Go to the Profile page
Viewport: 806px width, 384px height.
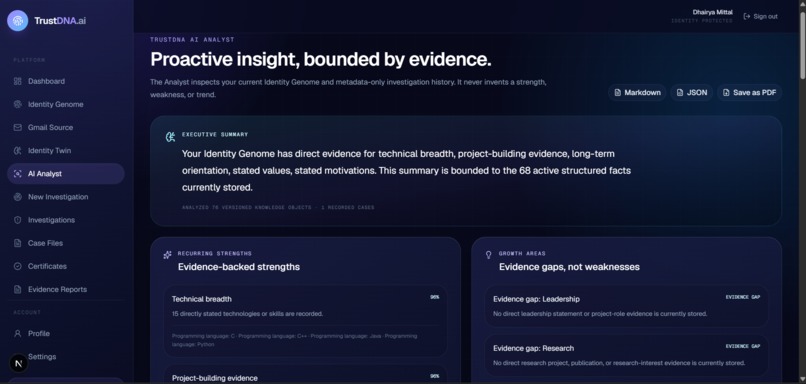point(66,334)
